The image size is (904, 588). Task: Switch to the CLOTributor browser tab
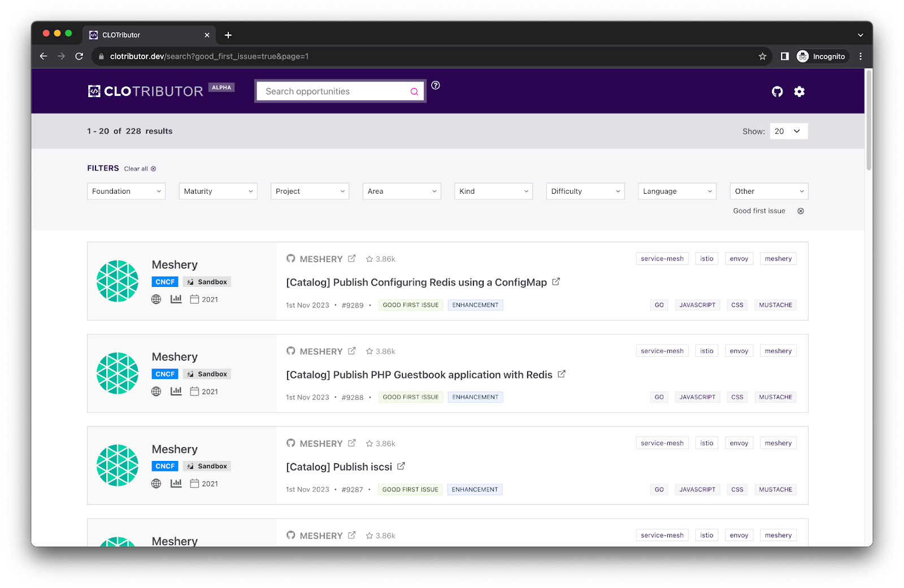tap(150, 35)
